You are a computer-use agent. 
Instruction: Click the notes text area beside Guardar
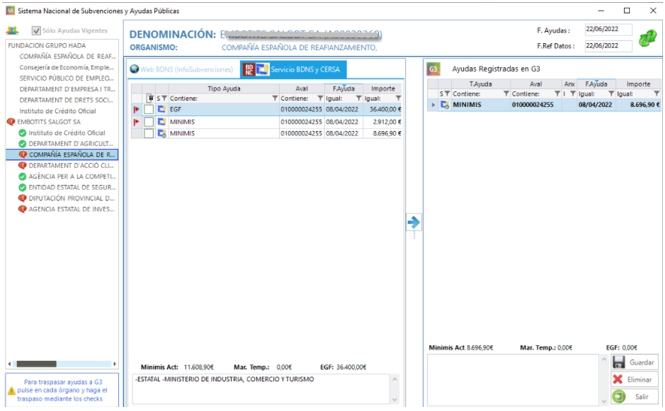(513, 380)
